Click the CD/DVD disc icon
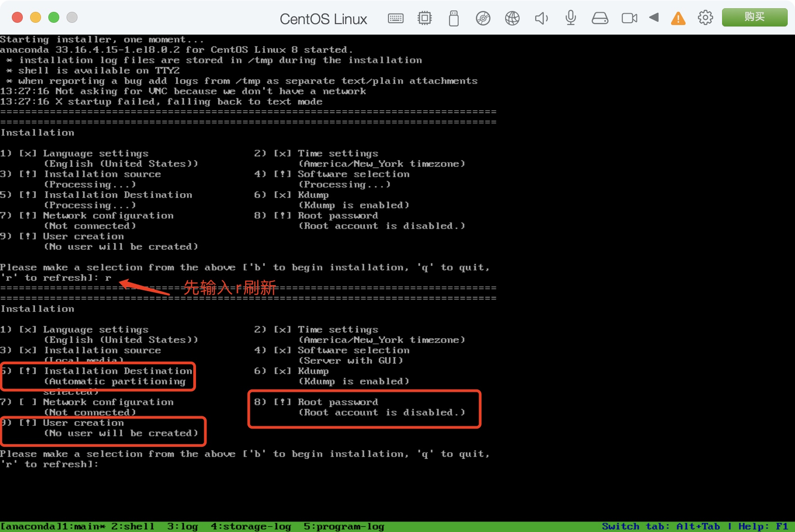The height and width of the screenshot is (532, 795). tap(483, 18)
